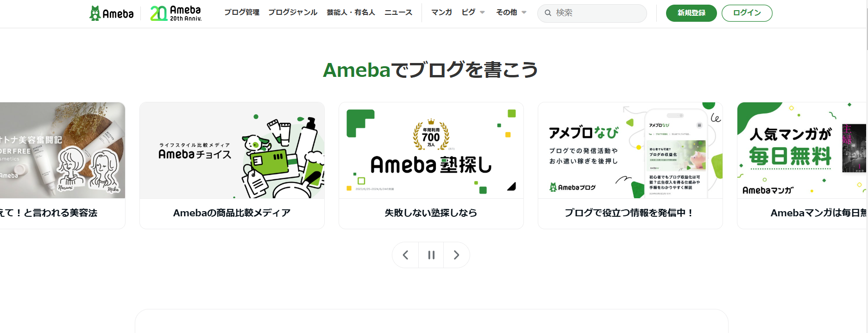Screen dimensions: 868x333
Task: Open the Ameba塾探し banner
Action: [431, 151]
